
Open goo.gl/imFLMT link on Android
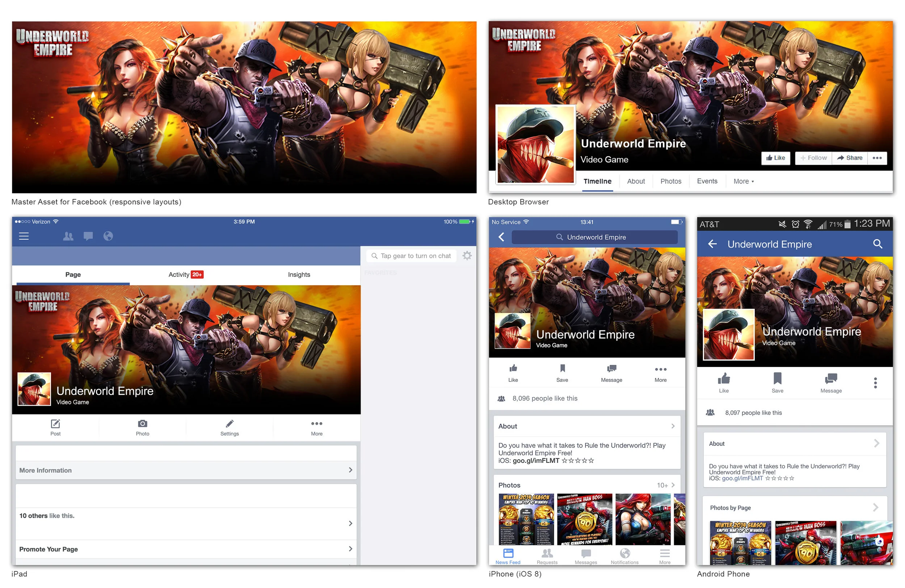[x=742, y=478]
